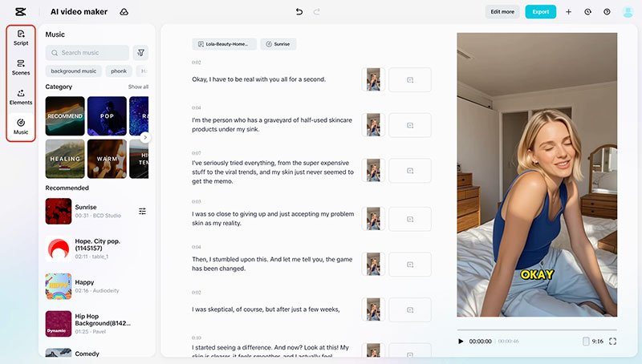
Task: Add media for 'so close to giving up' line
Action: [410, 219]
